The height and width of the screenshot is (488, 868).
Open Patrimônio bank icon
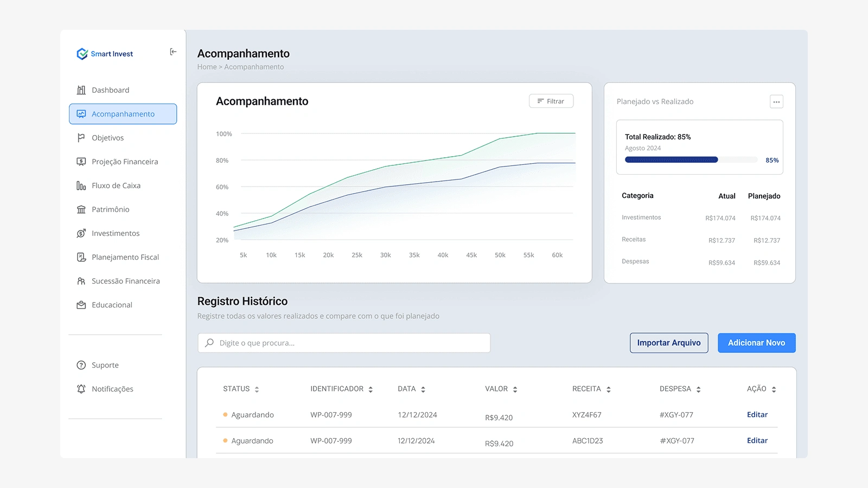(81, 209)
